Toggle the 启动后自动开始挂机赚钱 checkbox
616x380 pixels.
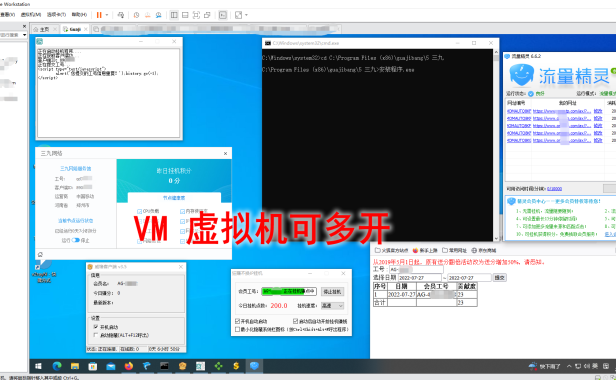coord(295,321)
